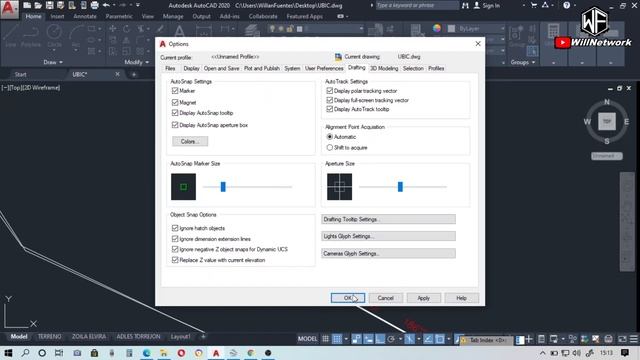This screenshot has width=640, height=360.
Task: Toggle Ignore negative Z object snaps checkbox
Action: pos(175,249)
